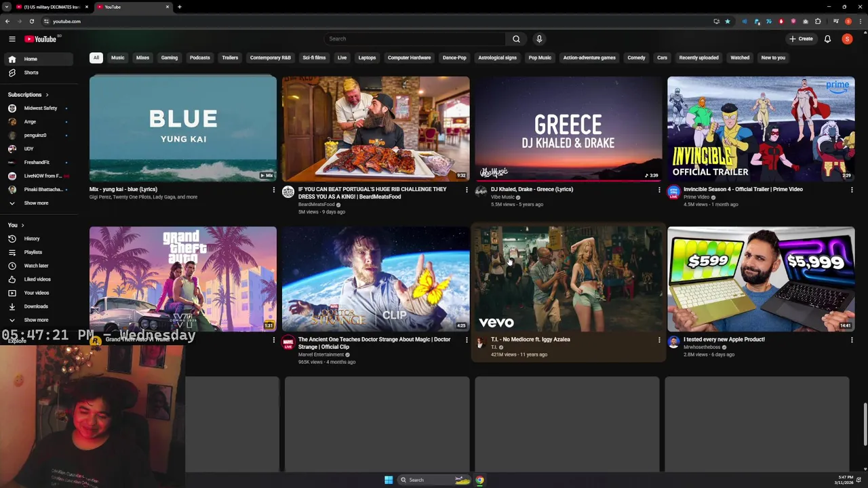Image resolution: width=868 pixels, height=488 pixels.
Task: Open the Subscriptions section chevron
Action: [47, 95]
